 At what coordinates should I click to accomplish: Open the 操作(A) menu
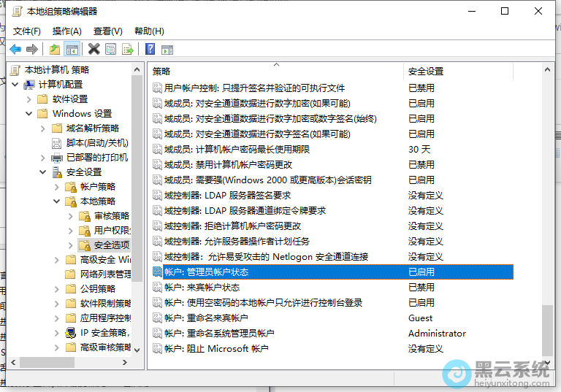67,31
